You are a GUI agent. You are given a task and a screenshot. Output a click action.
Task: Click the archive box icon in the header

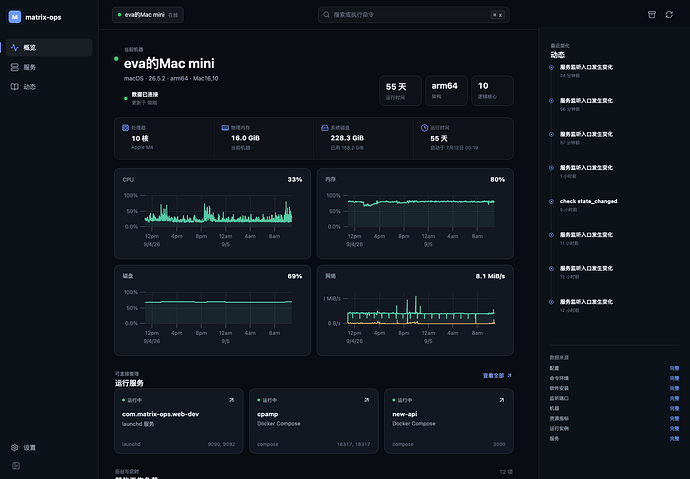coord(652,15)
